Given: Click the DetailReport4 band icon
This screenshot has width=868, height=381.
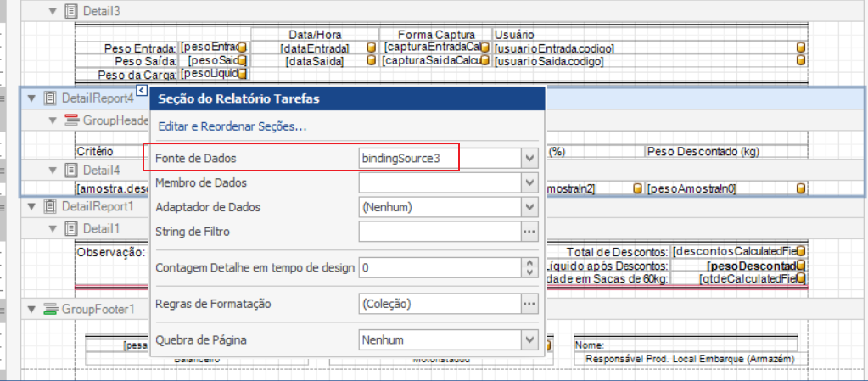Looking at the screenshot, I should pos(50,98).
